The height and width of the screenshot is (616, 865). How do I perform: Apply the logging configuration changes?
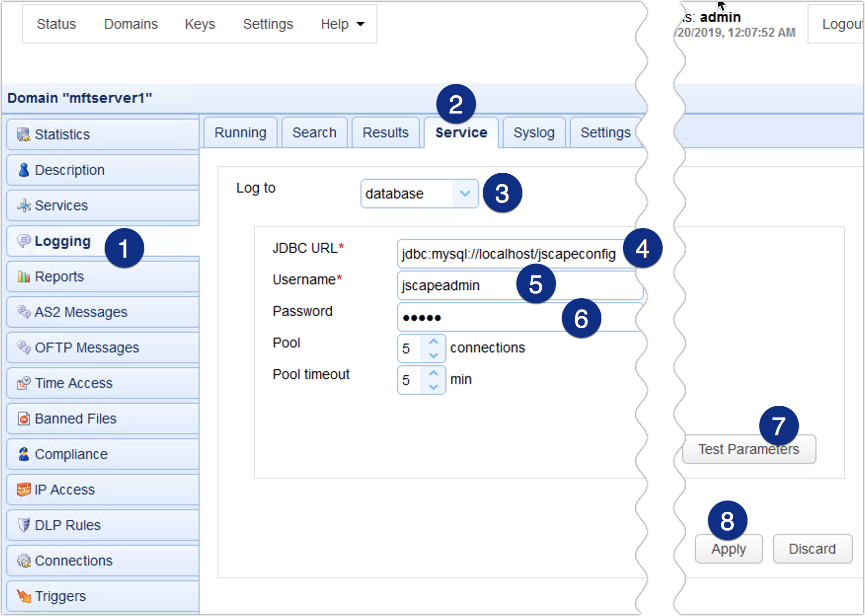click(x=729, y=548)
